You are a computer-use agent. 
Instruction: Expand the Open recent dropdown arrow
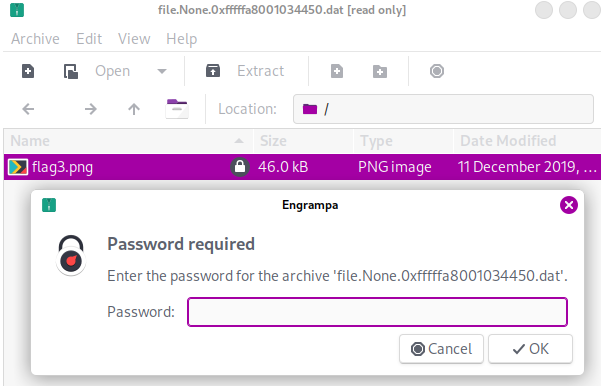162,71
